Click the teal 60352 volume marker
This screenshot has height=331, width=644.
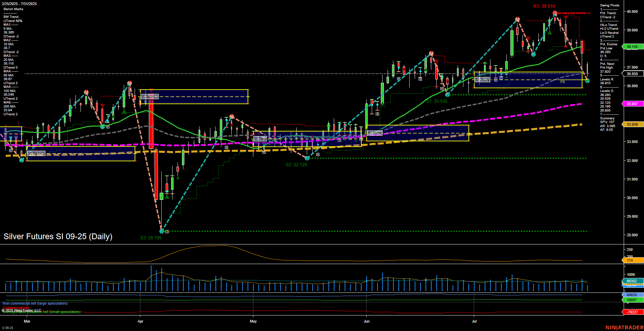[x=632, y=281]
